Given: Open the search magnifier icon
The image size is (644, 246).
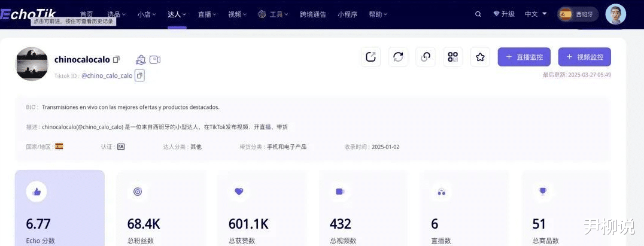Looking at the screenshot, I should 478,14.
